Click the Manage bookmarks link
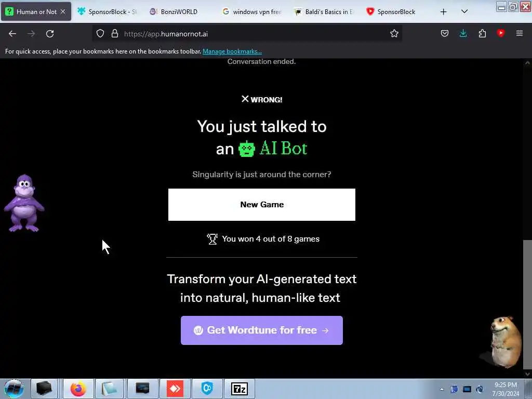Screen dimensions: 532x399 232,51
